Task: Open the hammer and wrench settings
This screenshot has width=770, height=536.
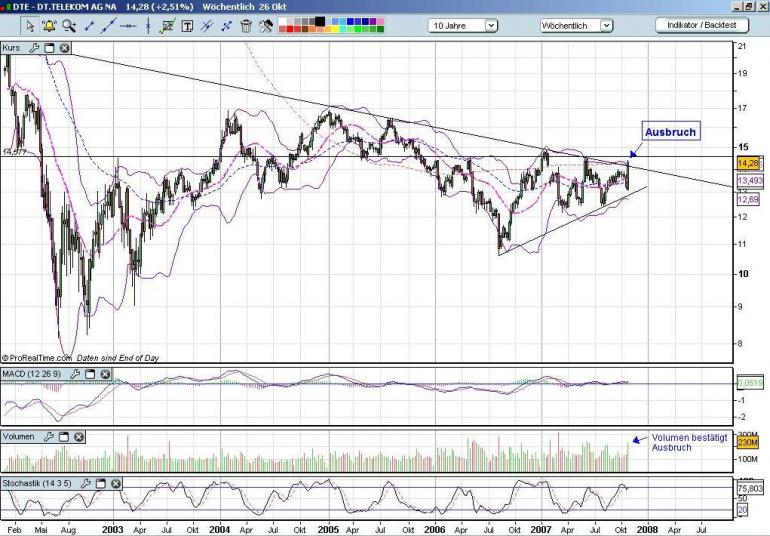Action: 266,26
